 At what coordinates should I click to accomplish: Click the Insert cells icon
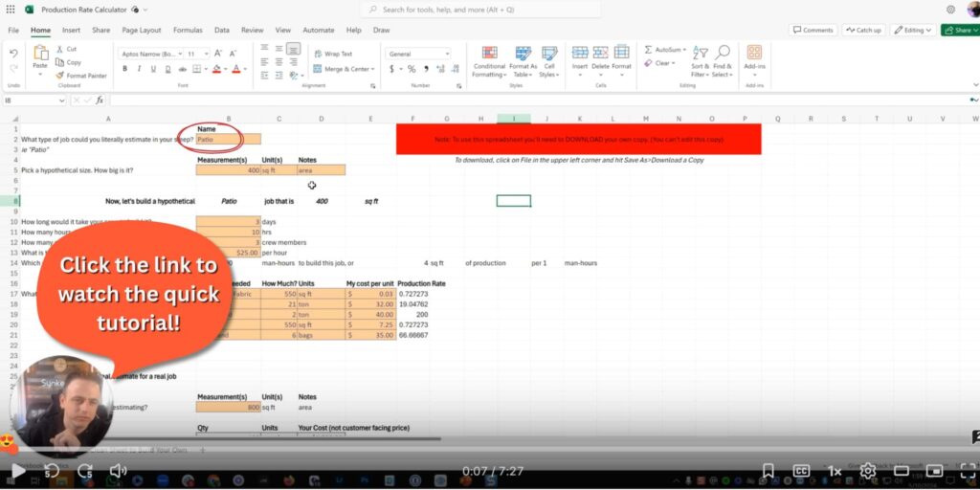click(x=580, y=59)
